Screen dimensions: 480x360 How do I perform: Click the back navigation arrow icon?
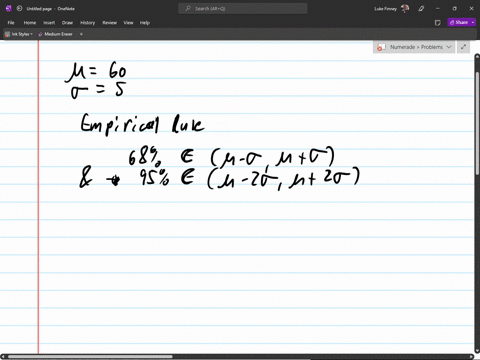point(19,9)
